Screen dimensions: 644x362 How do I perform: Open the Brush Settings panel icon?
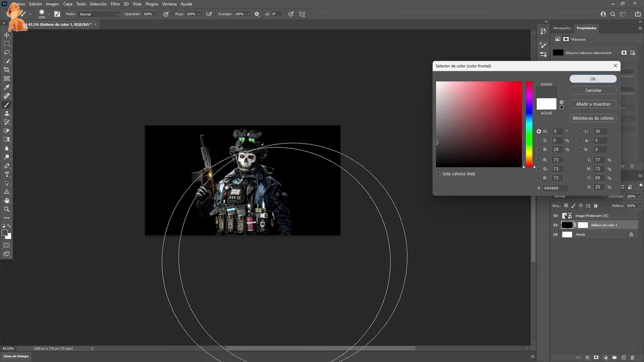point(543,45)
